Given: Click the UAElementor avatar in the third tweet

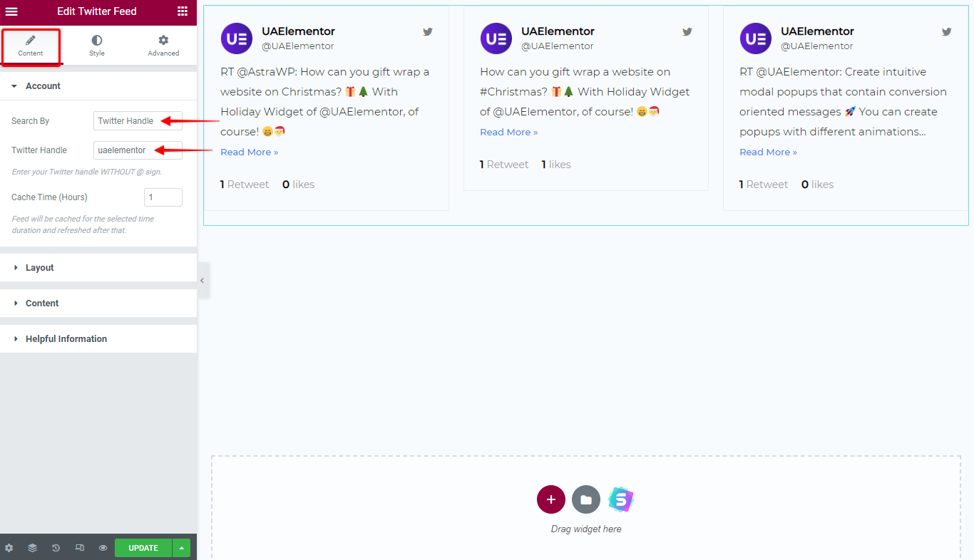Looking at the screenshot, I should (755, 38).
